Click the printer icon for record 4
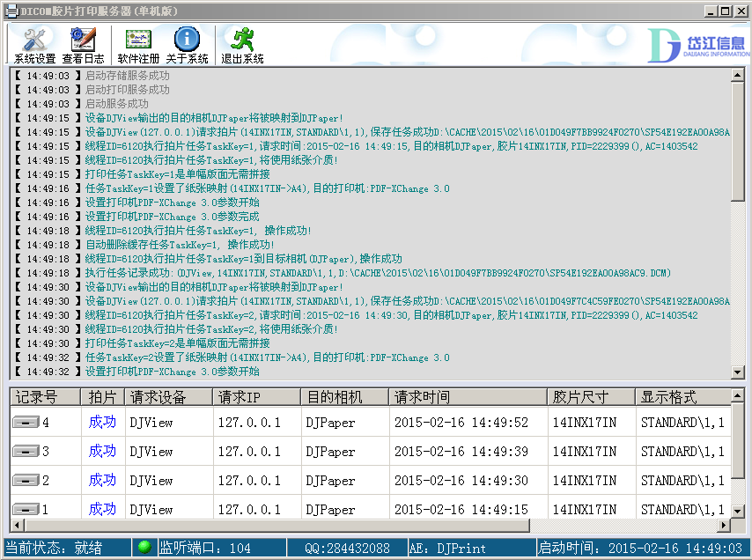The height and width of the screenshot is (560, 752). click(26, 423)
